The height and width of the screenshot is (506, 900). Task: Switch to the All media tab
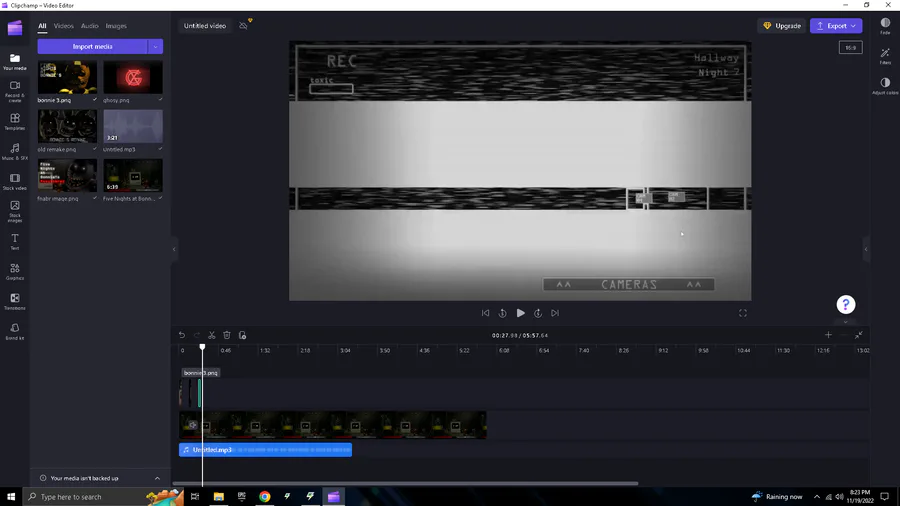42,26
